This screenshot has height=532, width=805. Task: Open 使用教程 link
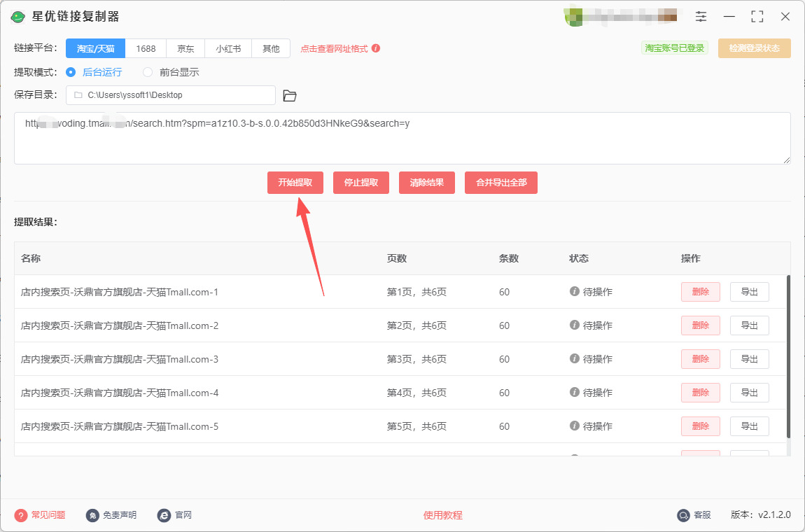442,515
